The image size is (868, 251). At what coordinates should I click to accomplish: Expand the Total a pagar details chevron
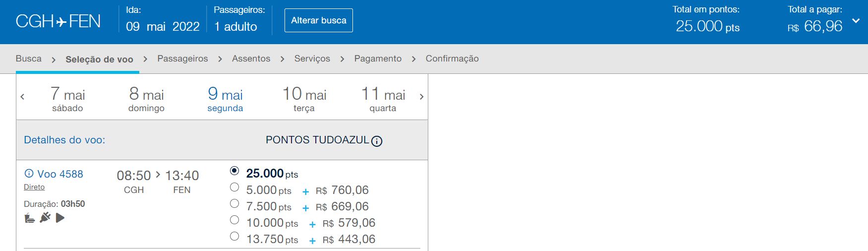856,21
